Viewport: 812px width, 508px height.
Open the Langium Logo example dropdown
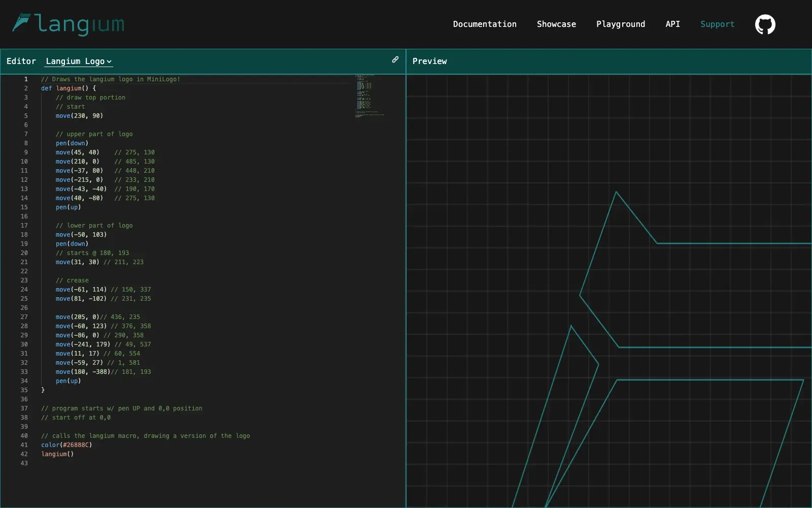(79, 61)
